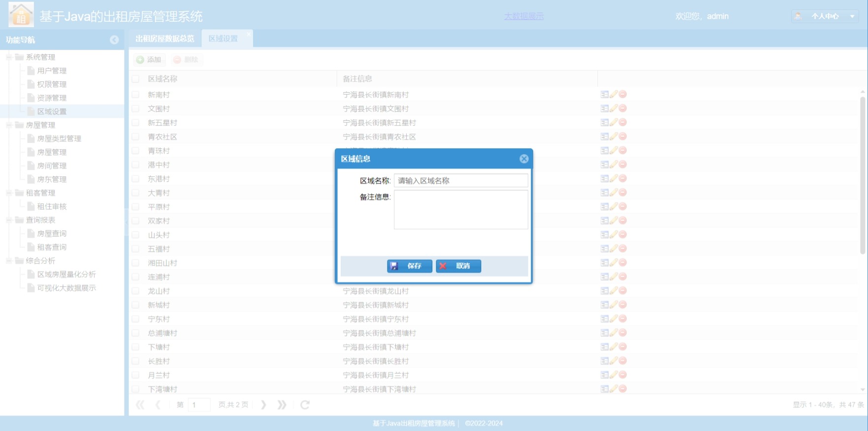Collapse the 功能导航 side panel
The height and width of the screenshot is (431, 868).
click(x=114, y=40)
